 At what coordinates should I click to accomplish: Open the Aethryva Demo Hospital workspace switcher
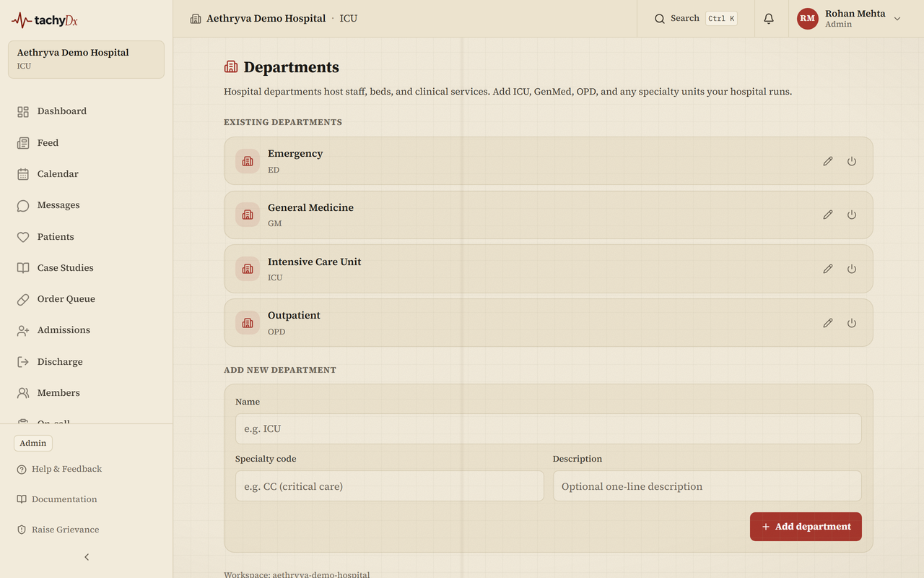pyautogui.click(x=86, y=59)
